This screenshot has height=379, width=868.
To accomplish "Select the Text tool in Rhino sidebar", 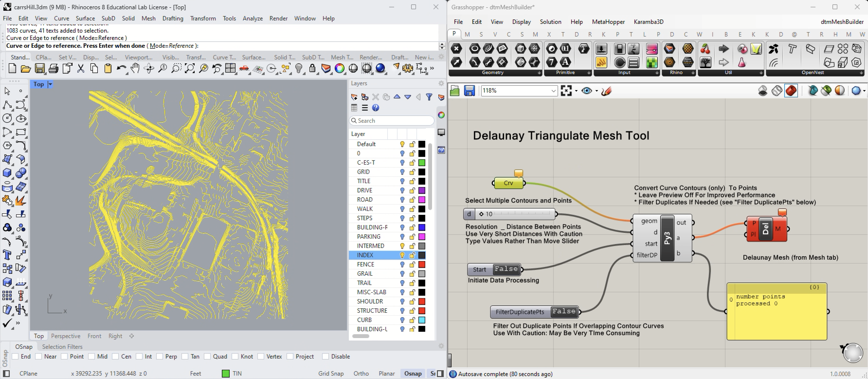I will point(7,255).
